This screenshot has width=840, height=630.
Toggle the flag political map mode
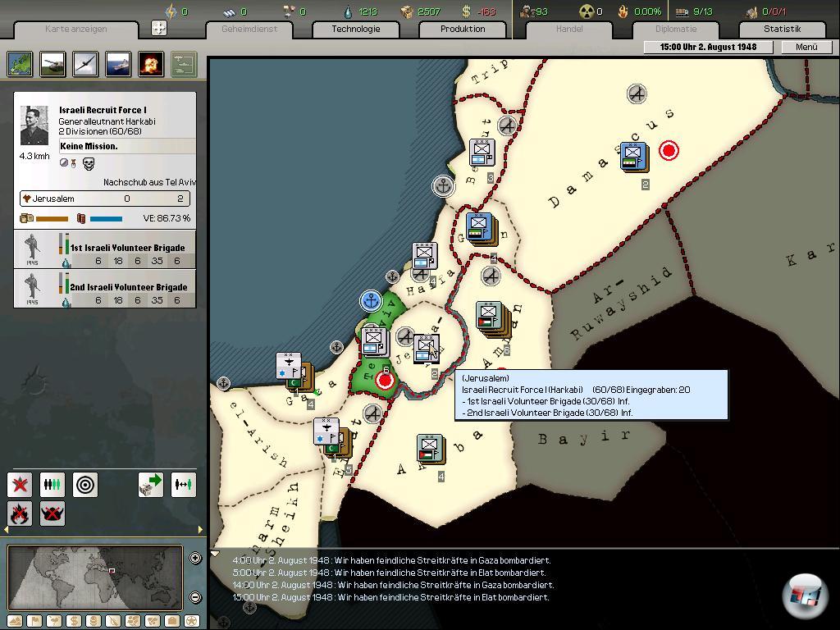[34, 621]
